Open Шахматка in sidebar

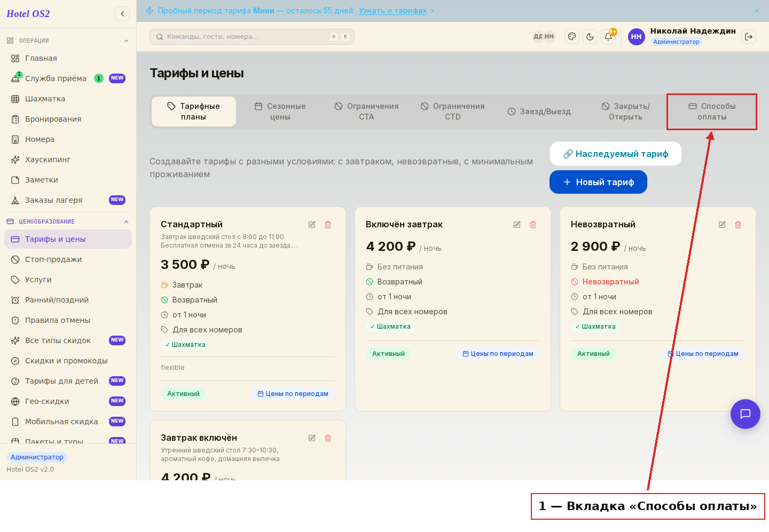68,99
